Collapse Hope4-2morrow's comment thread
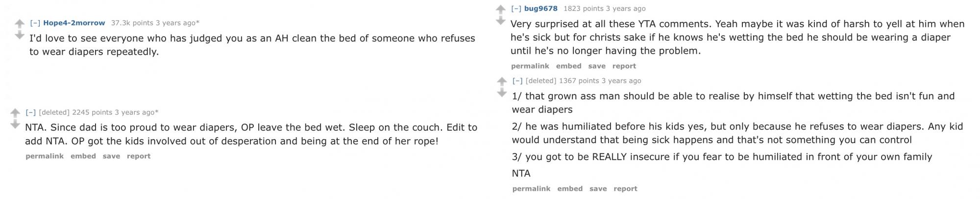This screenshot has height=199, width=980. pos(35,23)
